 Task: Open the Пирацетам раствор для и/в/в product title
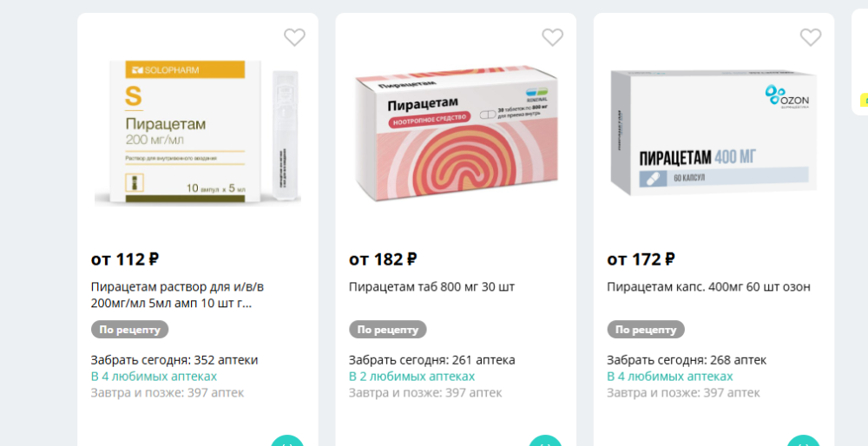[181, 296]
